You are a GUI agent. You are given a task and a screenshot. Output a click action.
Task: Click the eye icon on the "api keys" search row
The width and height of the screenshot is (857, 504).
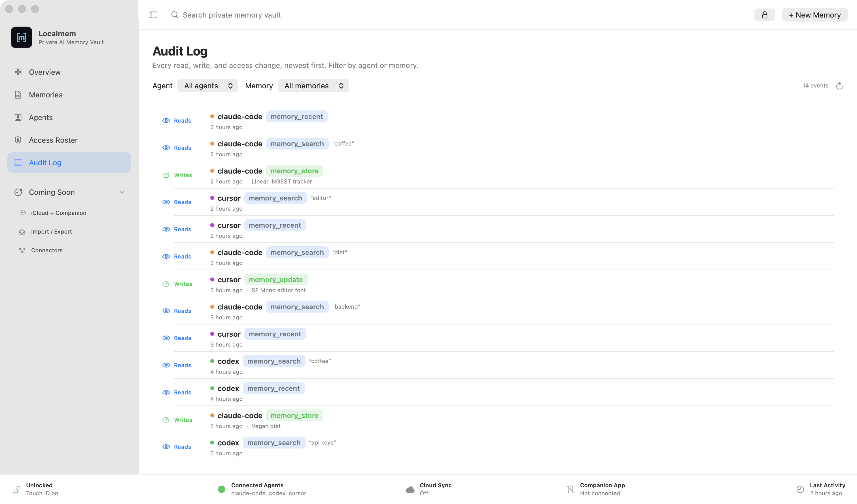click(x=166, y=447)
